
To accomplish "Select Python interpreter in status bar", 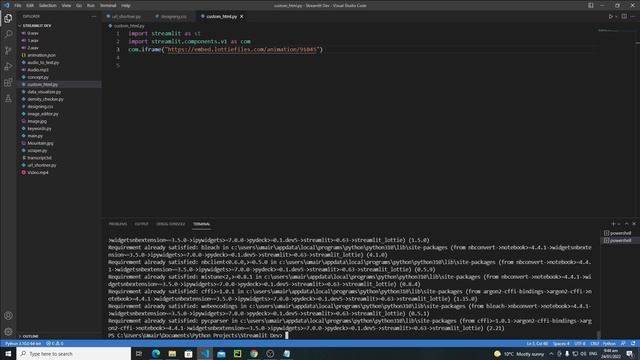I will (x=23, y=344).
